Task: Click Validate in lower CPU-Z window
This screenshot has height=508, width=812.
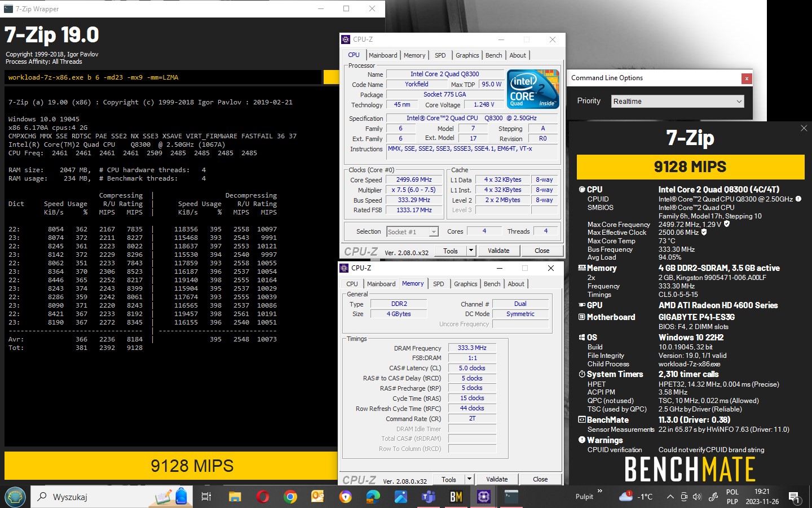Action: (497, 479)
